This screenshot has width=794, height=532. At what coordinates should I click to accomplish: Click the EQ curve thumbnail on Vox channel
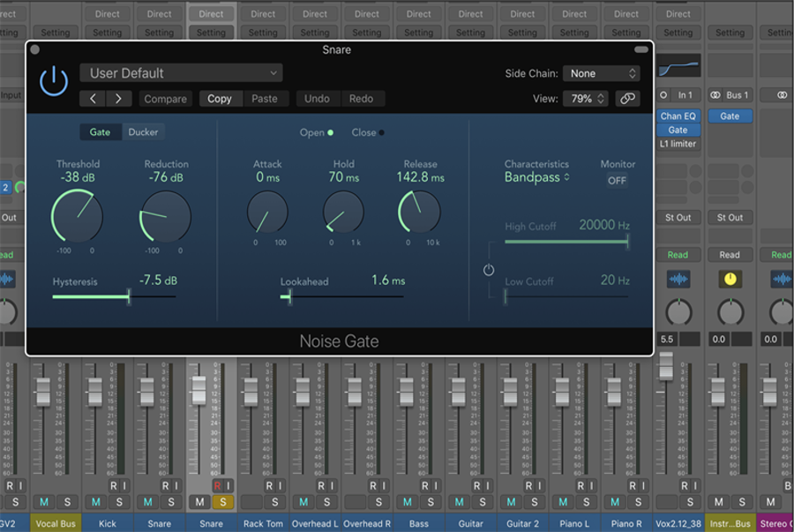(x=678, y=66)
